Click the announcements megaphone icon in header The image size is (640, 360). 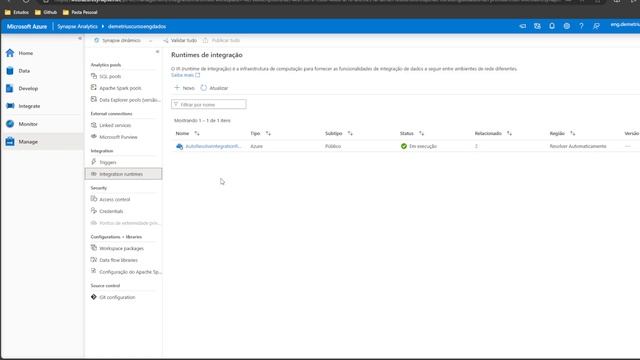[x=522, y=26]
